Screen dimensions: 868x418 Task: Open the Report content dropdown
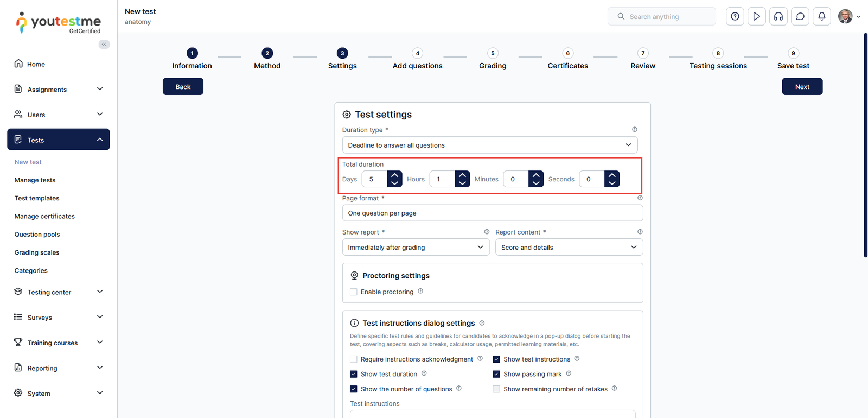click(569, 248)
